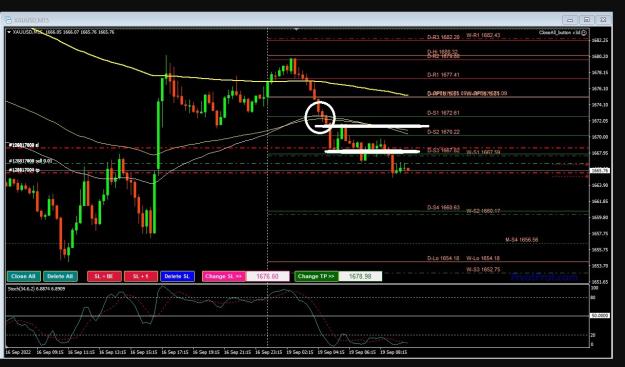The image size is (625, 367).
Task: Click the Delete All button
Action: click(60, 276)
